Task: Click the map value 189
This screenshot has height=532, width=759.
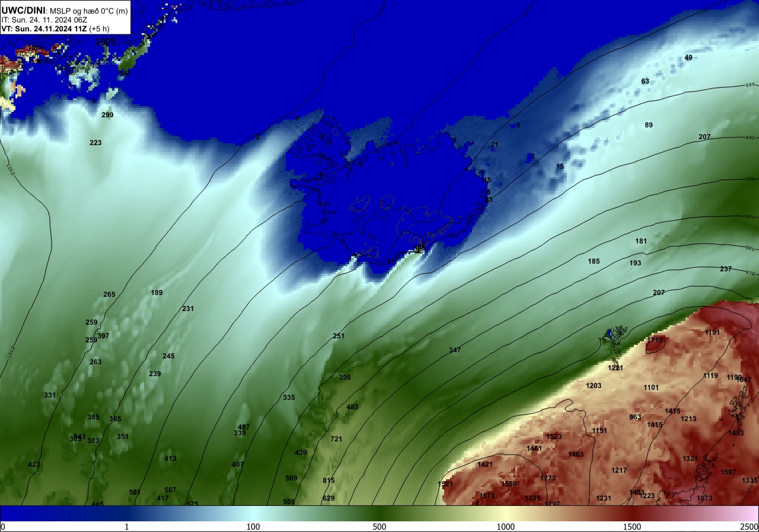Action: tap(157, 293)
